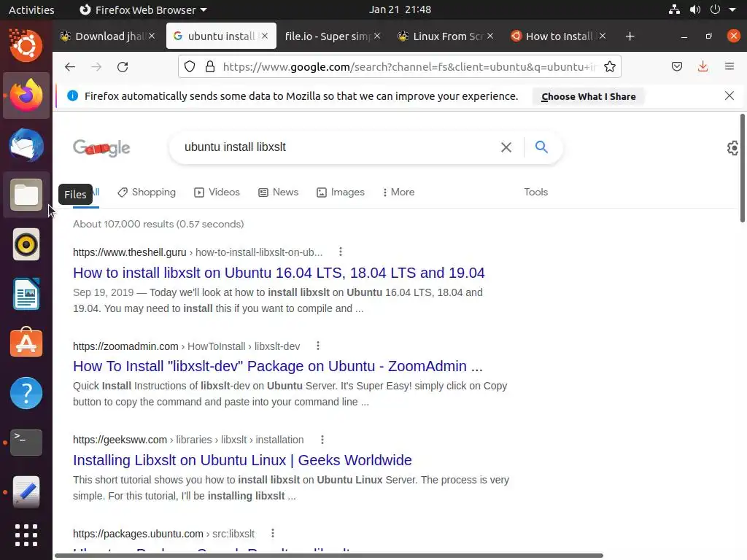Open the tracking protection shield icon
The image size is (747, 560).
(190, 66)
